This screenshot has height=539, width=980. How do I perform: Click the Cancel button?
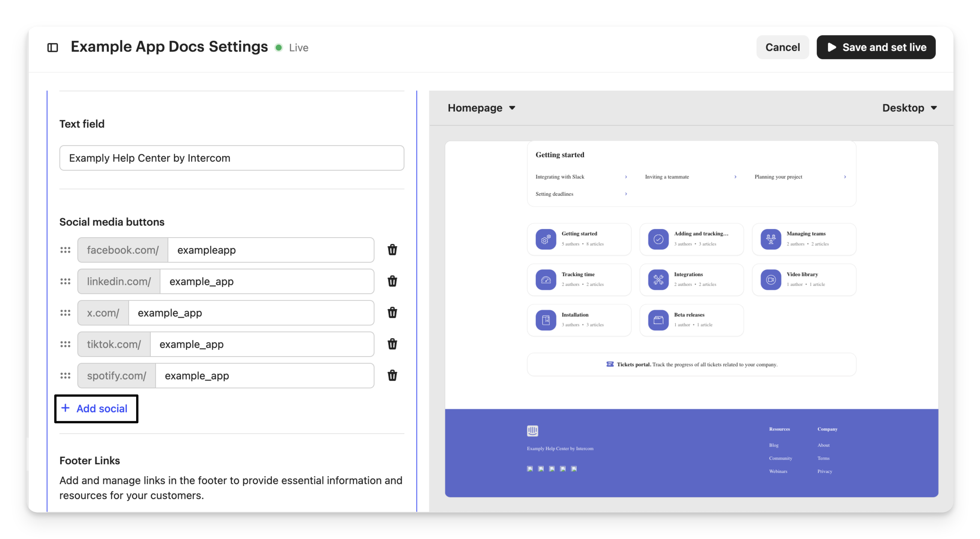(x=782, y=47)
